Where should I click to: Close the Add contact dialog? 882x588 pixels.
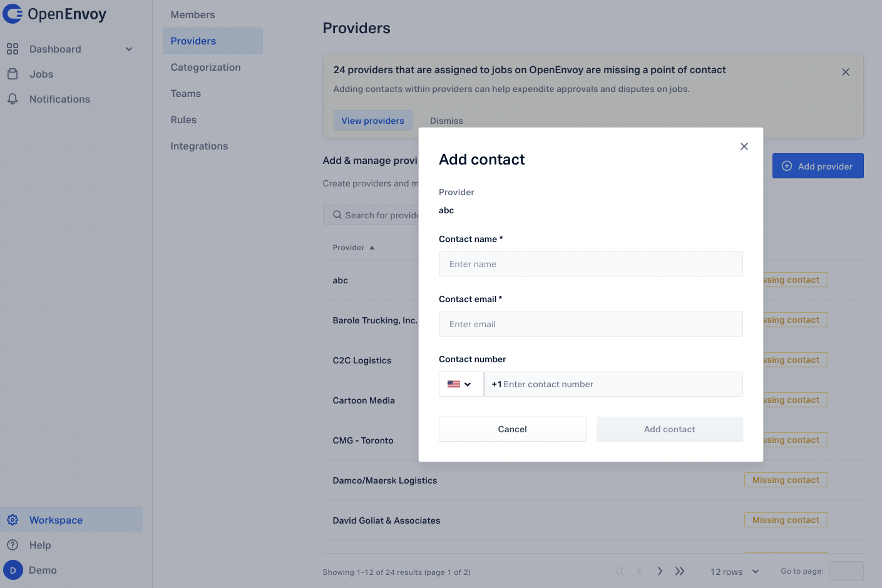tap(744, 146)
